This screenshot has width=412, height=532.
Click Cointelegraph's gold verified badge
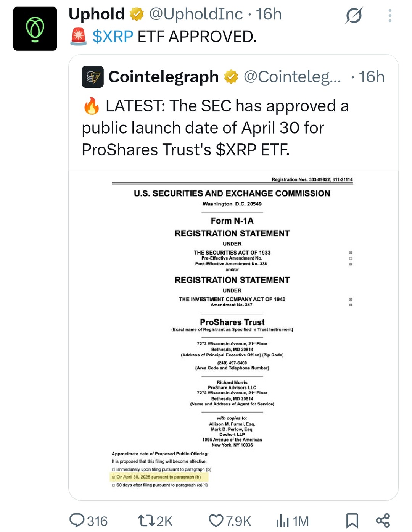click(x=231, y=77)
